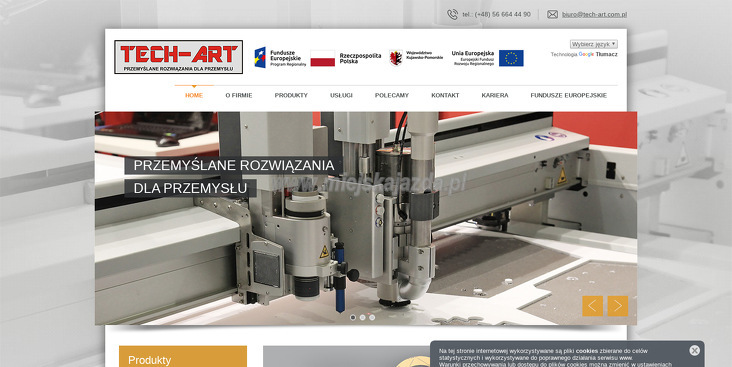Open the Fundusze Europejskie navigation link

pos(569,95)
